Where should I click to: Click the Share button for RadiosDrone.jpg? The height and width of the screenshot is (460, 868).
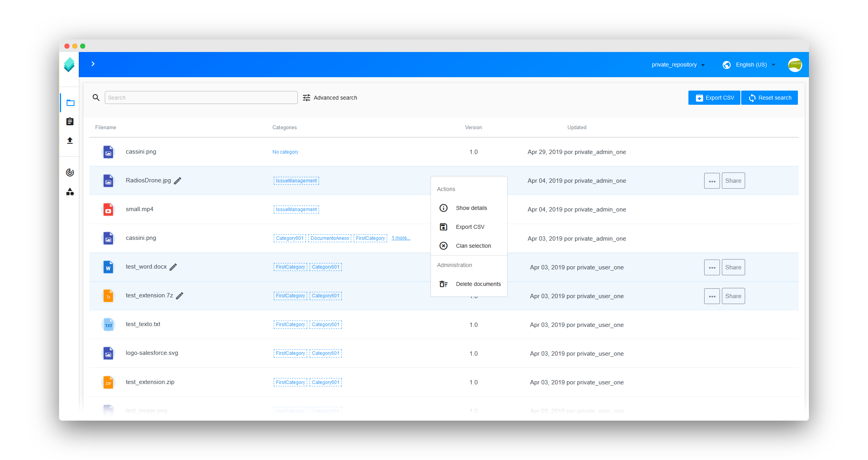point(733,181)
